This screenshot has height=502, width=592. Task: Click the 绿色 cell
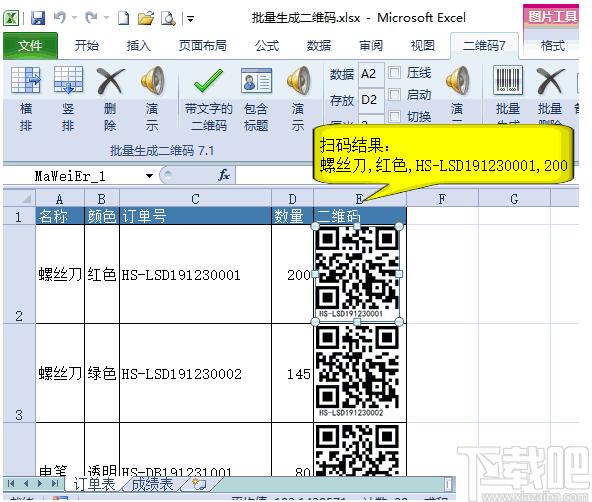102,373
